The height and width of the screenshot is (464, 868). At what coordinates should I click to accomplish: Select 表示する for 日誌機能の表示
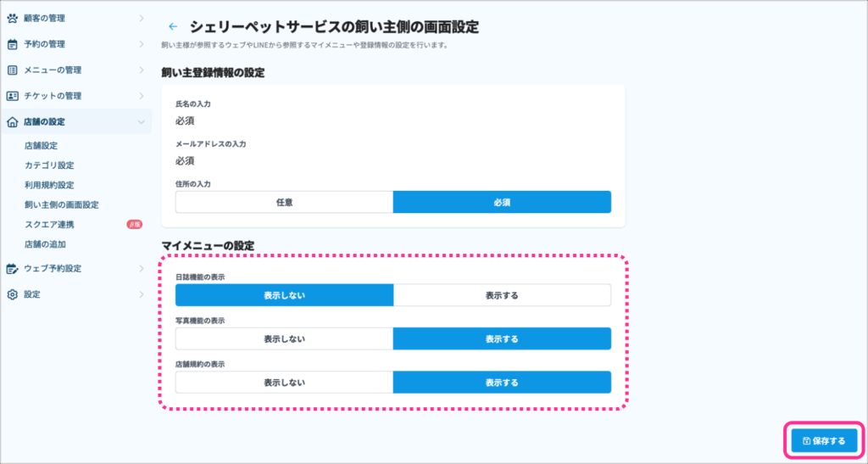pyautogui.click(x=502, y=295)
